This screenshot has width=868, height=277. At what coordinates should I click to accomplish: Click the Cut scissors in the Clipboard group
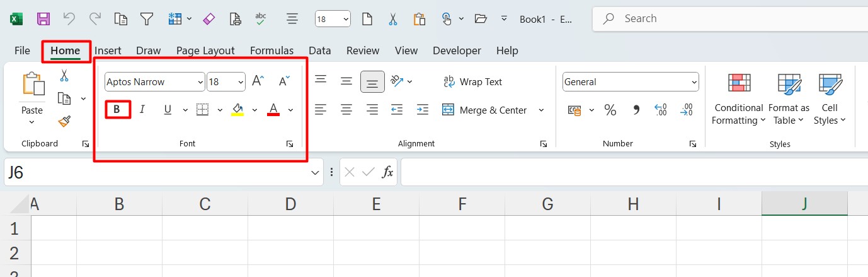pyautogui.click(x=64, y=76)
